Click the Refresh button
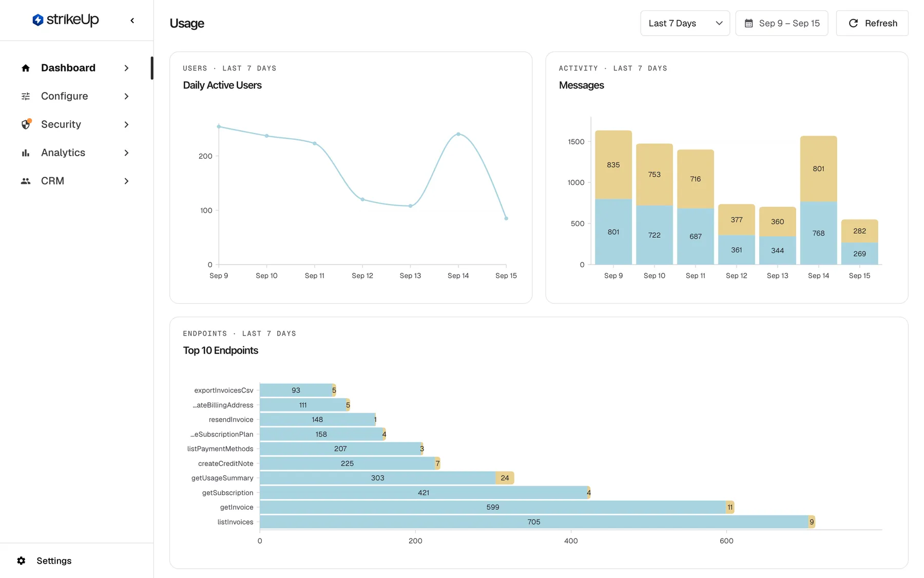Screen dimensions: 924x578 click(x=872, y=23)
